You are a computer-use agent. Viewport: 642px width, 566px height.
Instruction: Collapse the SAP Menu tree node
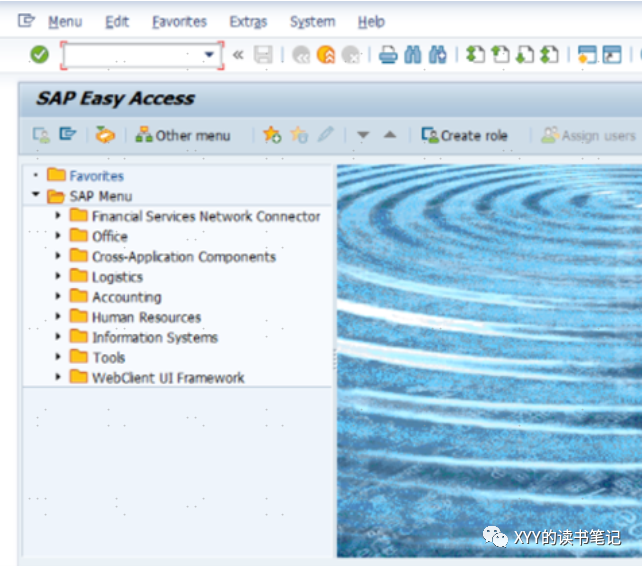click(36, 196)
